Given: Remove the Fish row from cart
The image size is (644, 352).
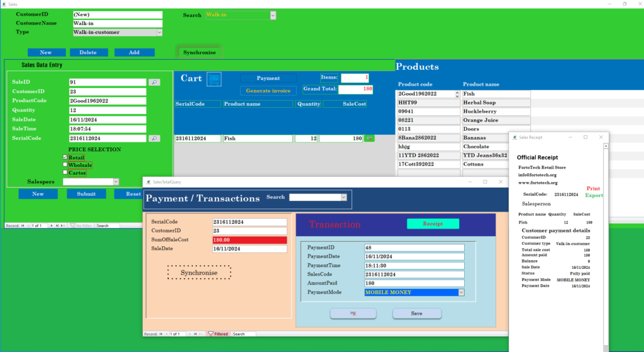Looking at the screenshot, I should click(369, 138).
